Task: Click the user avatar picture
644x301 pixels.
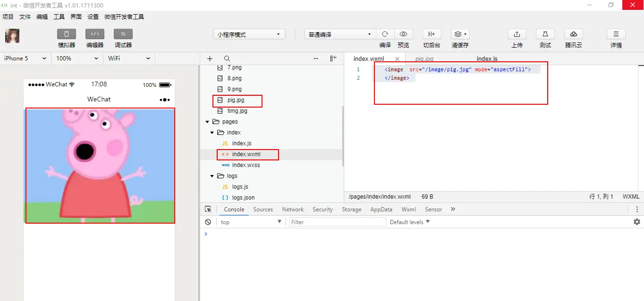Action: click(12, 36)
